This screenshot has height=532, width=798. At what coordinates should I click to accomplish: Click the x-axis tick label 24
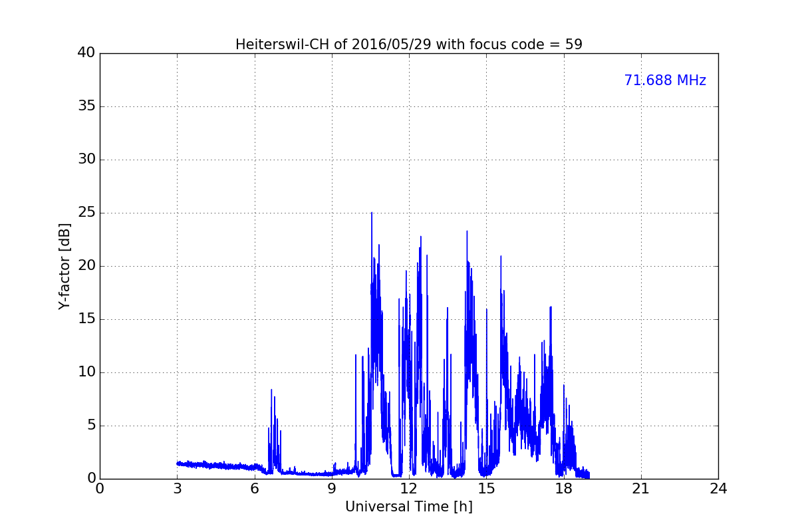(718, 489)
